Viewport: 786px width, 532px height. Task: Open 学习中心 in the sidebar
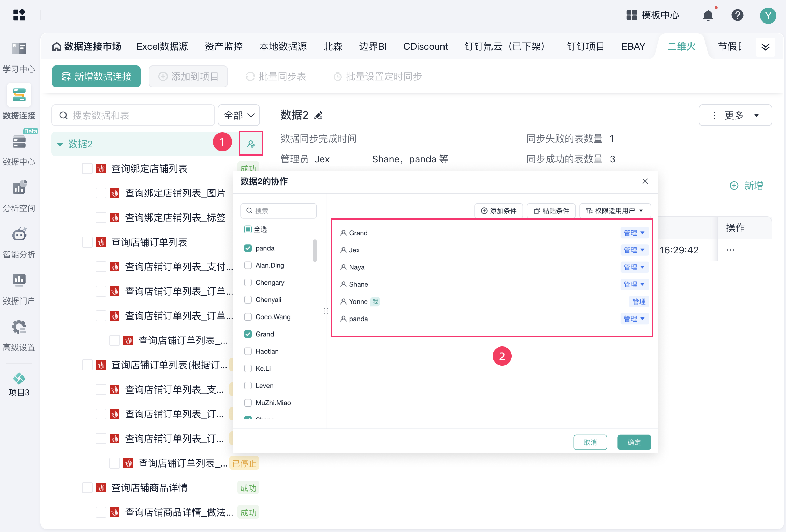point(19,57)
